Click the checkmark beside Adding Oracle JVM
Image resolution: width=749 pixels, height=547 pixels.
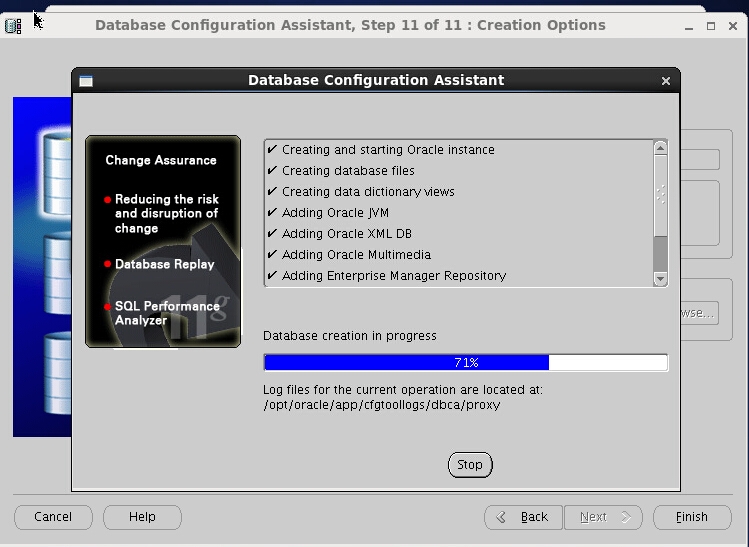pyautogui.click(x=272, y=212)
